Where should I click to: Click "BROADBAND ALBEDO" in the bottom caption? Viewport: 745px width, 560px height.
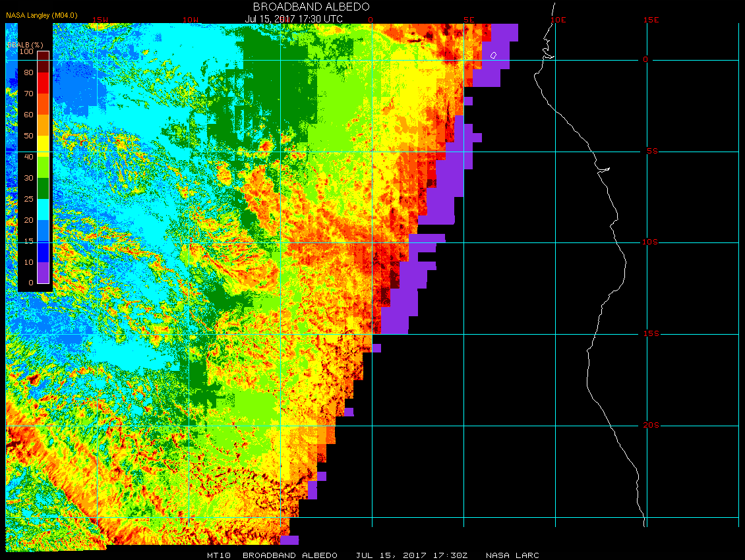[290, 555]
